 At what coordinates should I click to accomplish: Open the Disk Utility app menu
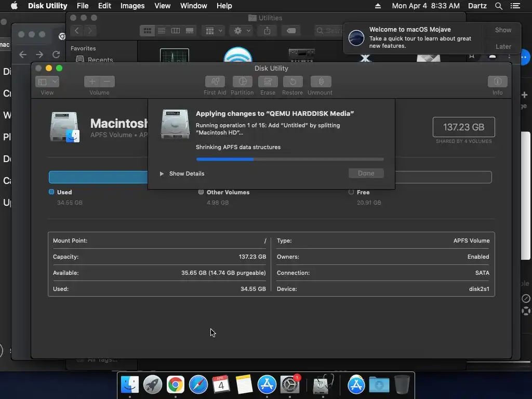point(47,6)
